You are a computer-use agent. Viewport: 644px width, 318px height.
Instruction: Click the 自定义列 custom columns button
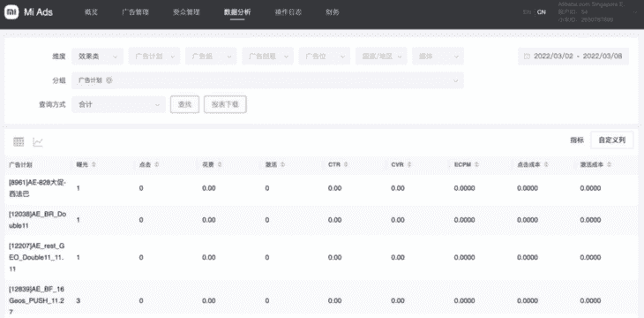tap(612, 140)
